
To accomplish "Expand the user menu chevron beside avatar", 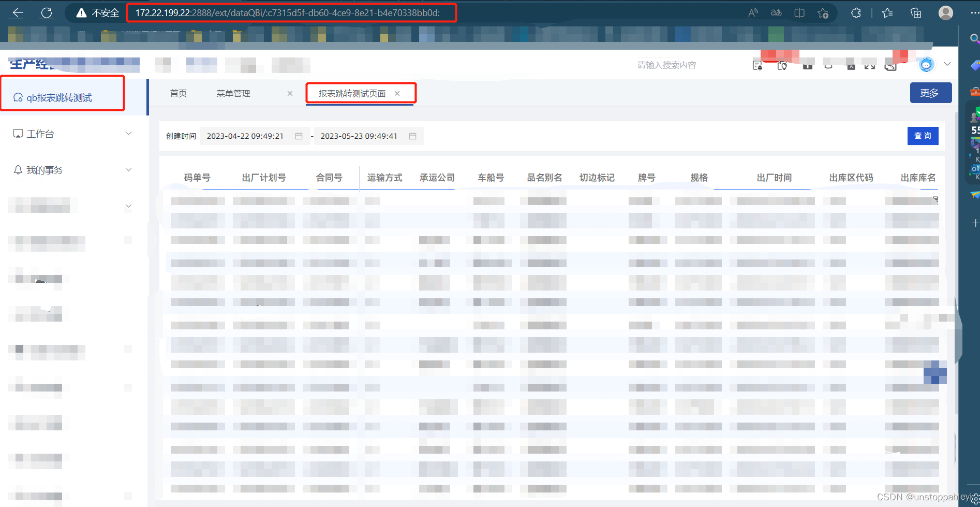I will [947, 64].
